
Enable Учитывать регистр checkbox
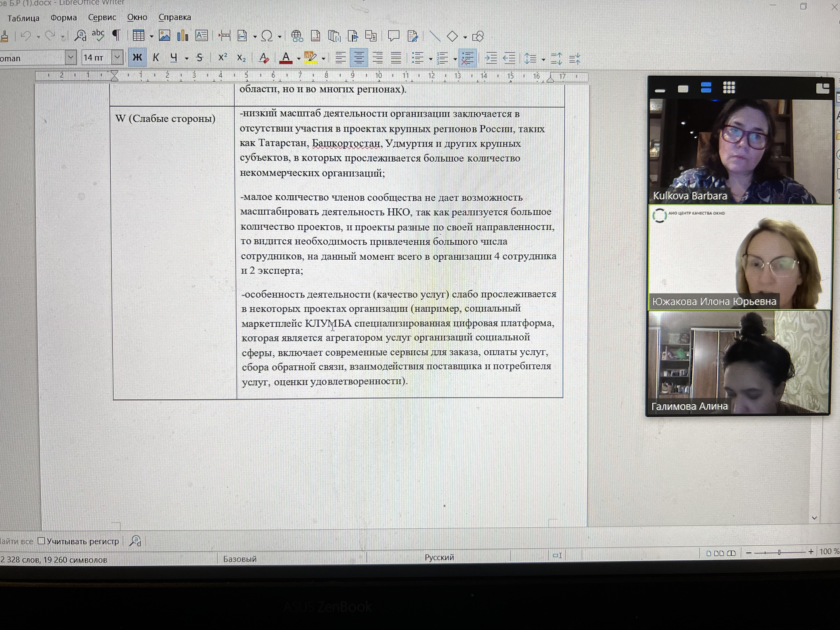coord(41,541)
